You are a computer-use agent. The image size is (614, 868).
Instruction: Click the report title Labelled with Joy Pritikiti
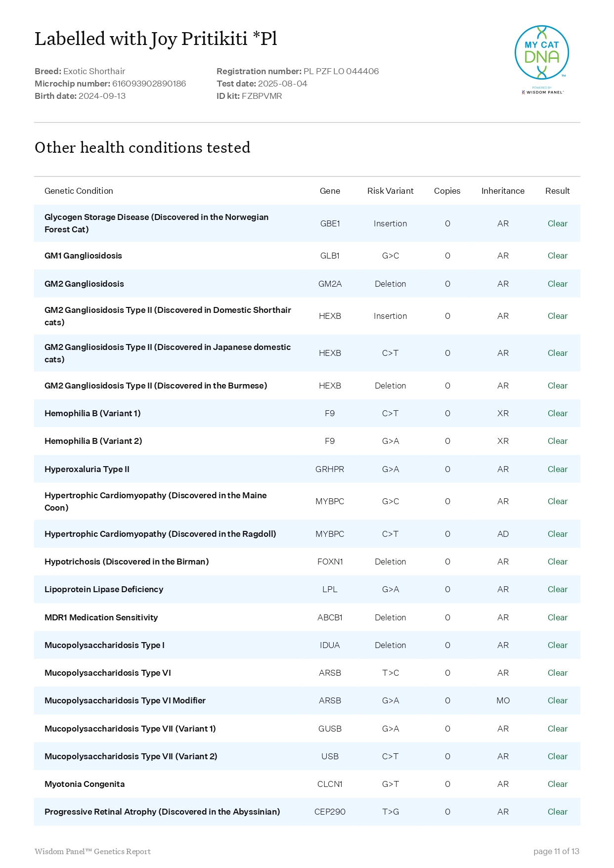(156, 39)
